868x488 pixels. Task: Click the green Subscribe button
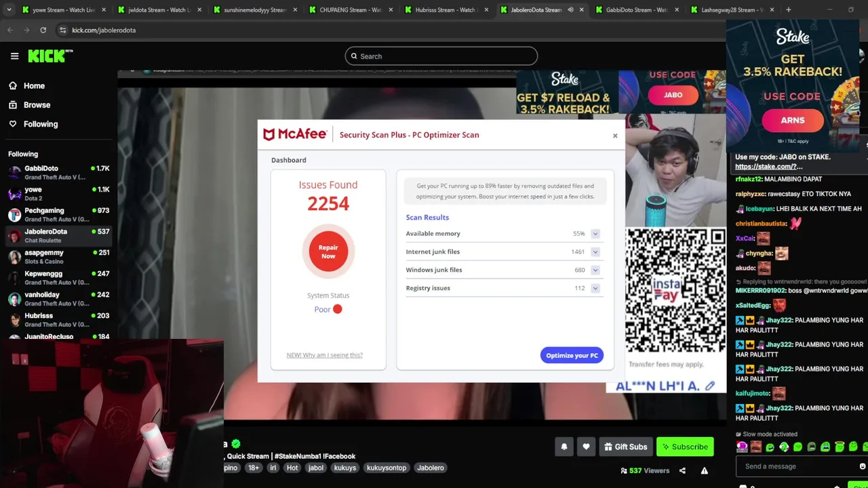(x=685, y=447)
